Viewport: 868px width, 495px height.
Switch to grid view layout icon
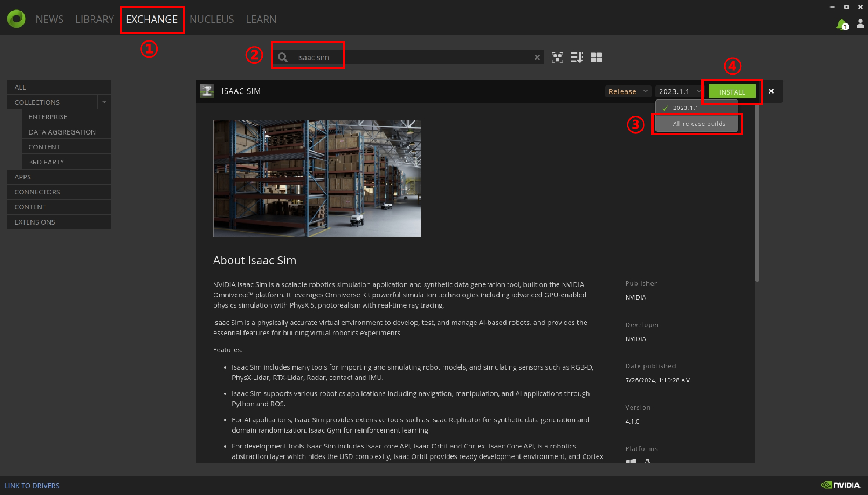(x=596, y=58)
